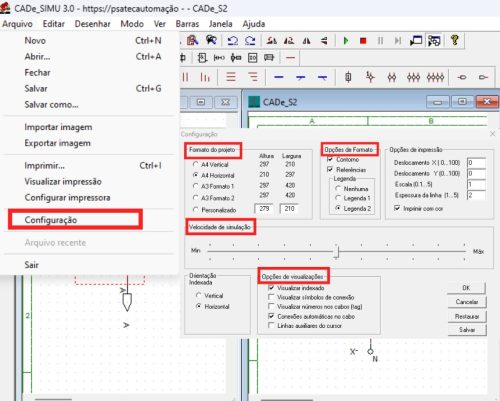Image resolution: width=500 pixels, height=401 pixels.
Task: Close the Configuração dialog with the X
Action: pyautogui.click(x=493, y=134)
